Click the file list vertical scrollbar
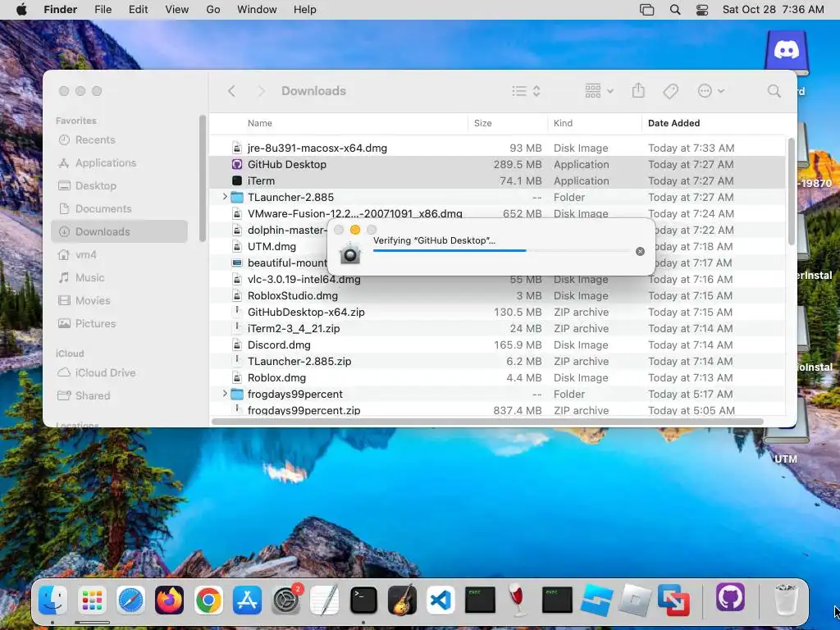Image resolution: width=840 pixels, height=630 pixels. point(792,191)
